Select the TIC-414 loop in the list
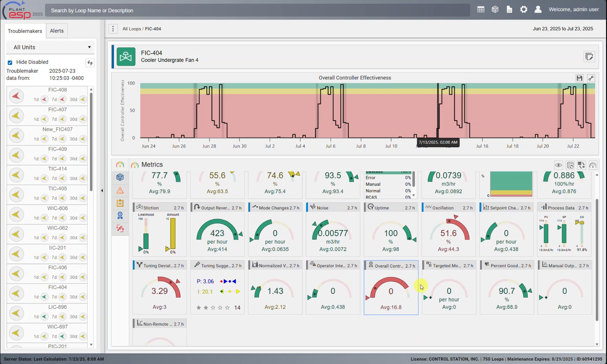607x364 pixels. point(47,175)
